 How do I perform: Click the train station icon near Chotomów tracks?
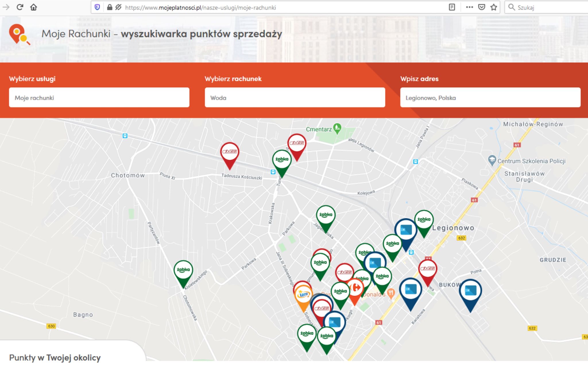pyautogui.click(x=125, y=136)
